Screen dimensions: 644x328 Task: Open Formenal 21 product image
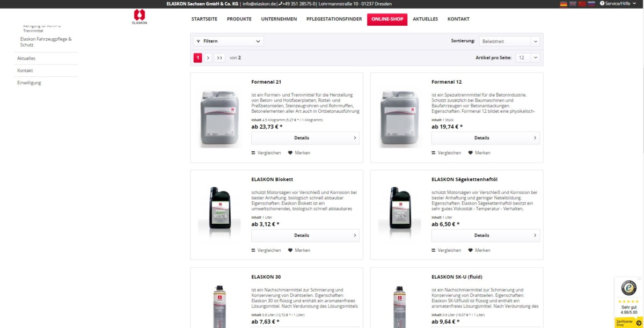pos(219,119)
